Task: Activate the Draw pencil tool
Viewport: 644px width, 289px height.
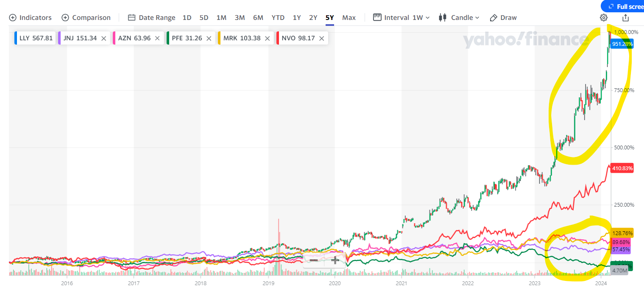Action: pos(503,18)
